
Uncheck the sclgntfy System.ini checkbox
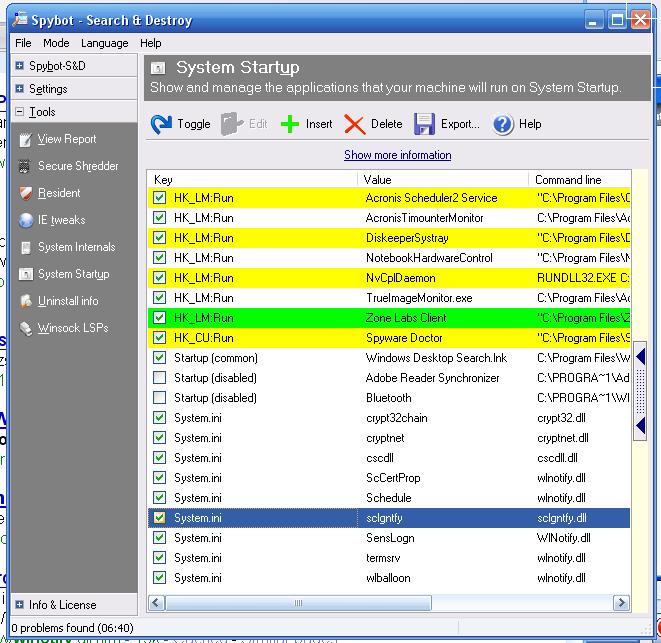click(159, 518)
